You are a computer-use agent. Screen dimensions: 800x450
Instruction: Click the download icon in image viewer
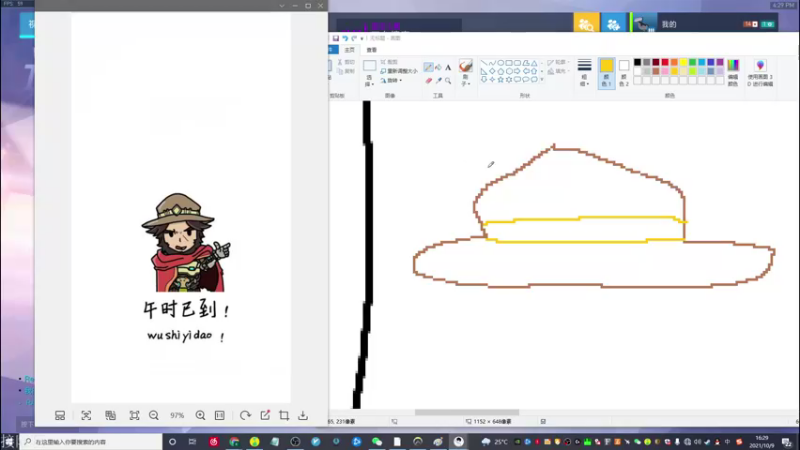303,415
